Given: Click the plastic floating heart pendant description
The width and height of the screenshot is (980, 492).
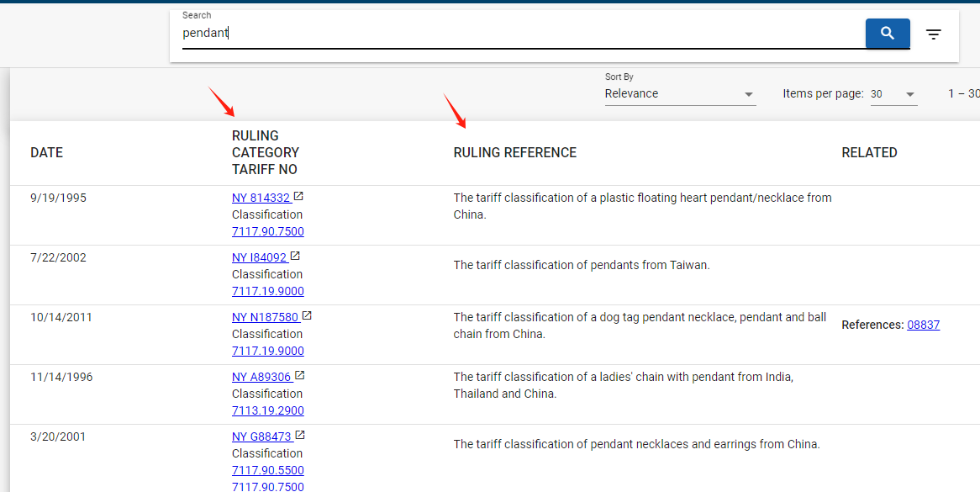Looking at the screenshot, I should point(642,206).
